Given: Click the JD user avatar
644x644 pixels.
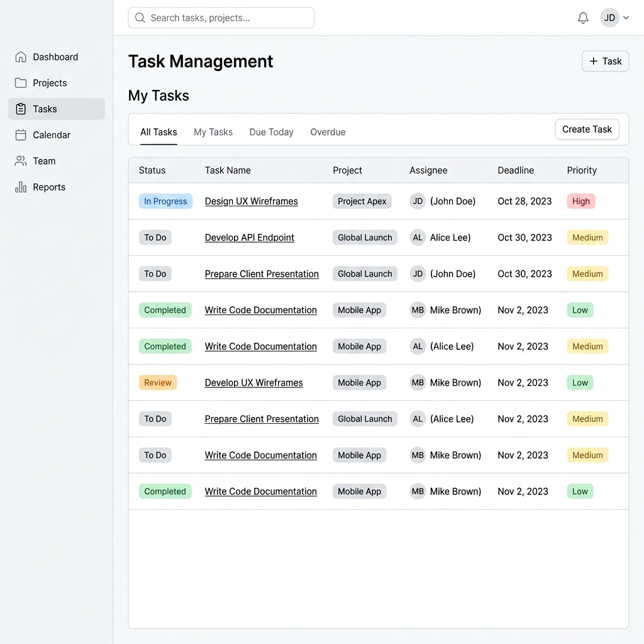Looking at the screenshot, I should (x=609, y=18).
